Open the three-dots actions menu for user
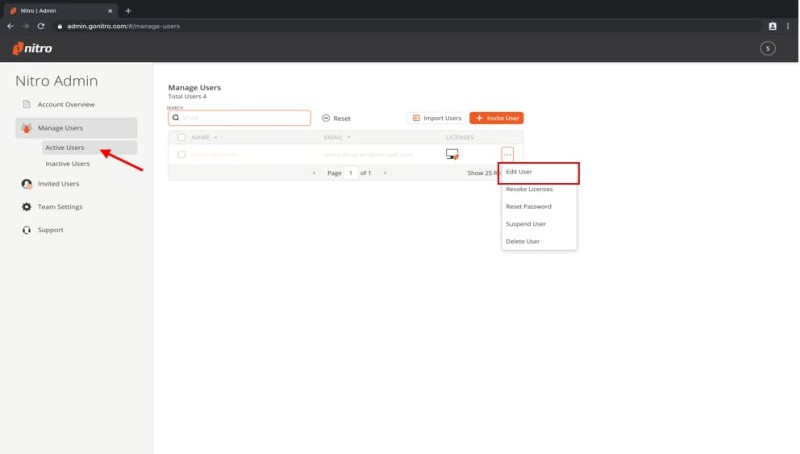Image resolution: width=800 pixels, height=454 pixels. 507,154
